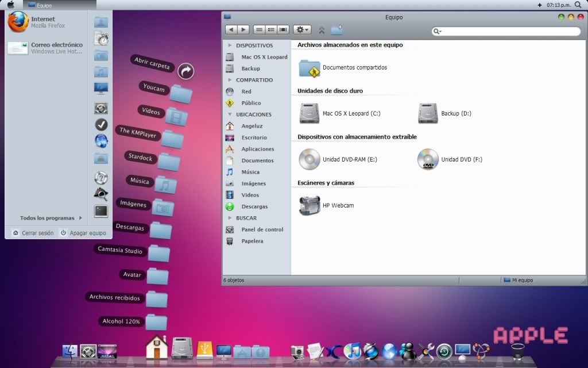Screen dimensions: 588x368
Task: Collapse the COMPARTIDO section
Action: click(x=230, y=79)
